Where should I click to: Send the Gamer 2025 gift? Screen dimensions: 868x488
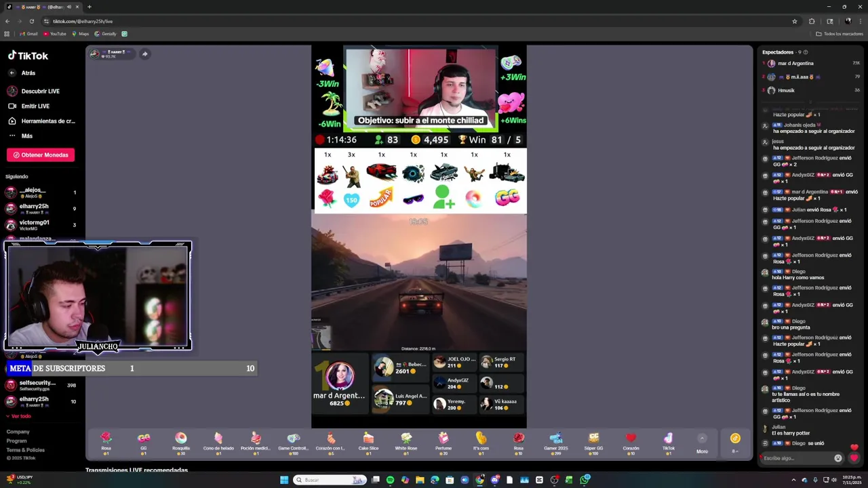(556, 443)
